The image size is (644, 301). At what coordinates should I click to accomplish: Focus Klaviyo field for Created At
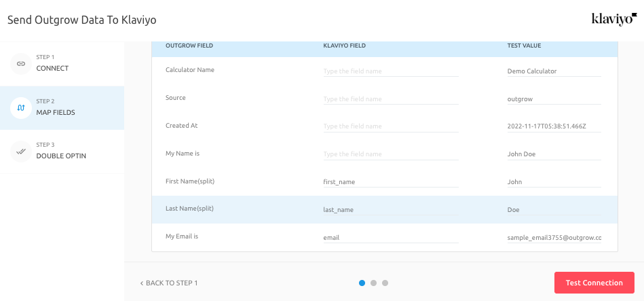tap(391, 126)
